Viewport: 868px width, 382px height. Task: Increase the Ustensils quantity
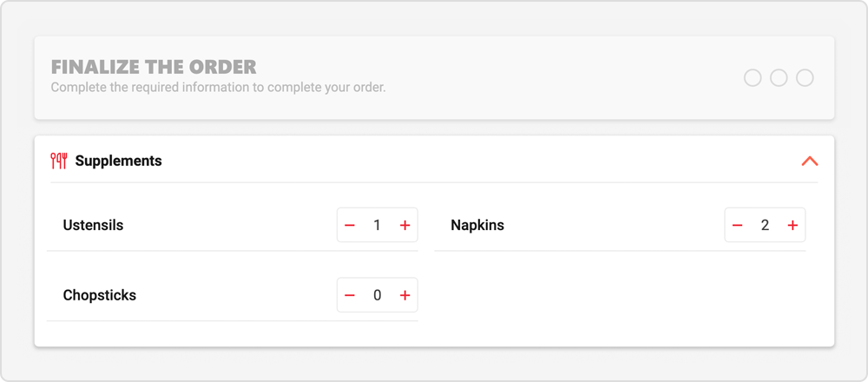[x=404, y=226]
